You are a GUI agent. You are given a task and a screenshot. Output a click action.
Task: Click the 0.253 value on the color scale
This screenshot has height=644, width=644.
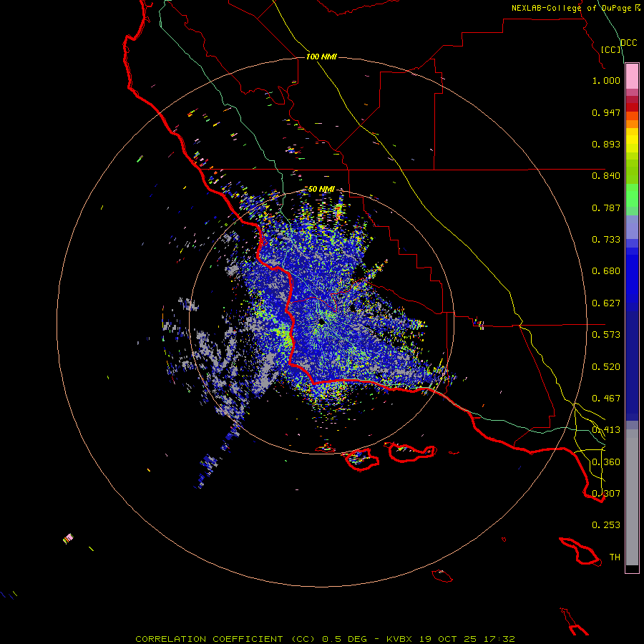click(606, 525)
